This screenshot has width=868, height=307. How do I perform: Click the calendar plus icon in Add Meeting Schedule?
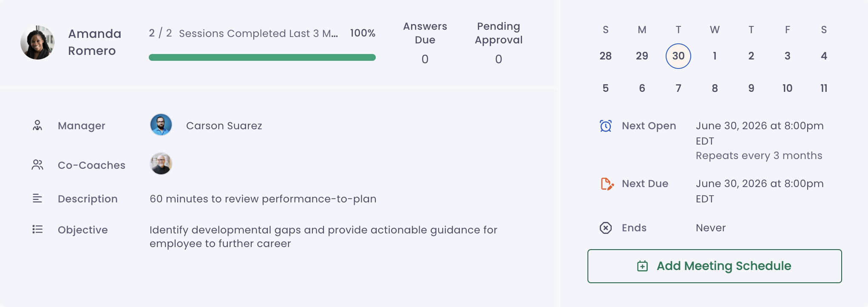coord(642,266)
